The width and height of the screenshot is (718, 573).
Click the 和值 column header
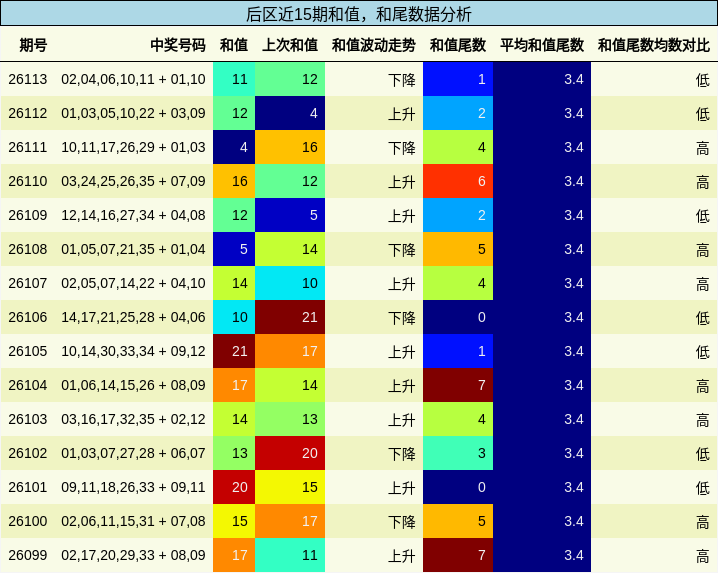pos(234,45)
